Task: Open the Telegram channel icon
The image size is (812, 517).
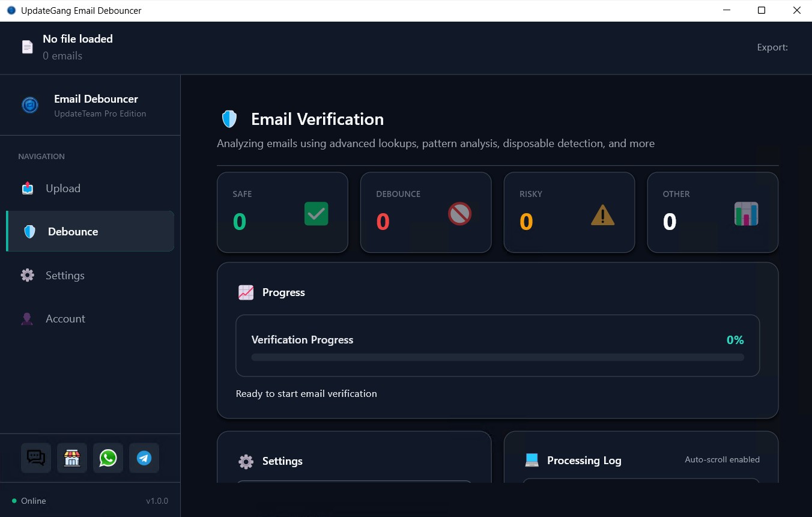Action: [144, 458]
